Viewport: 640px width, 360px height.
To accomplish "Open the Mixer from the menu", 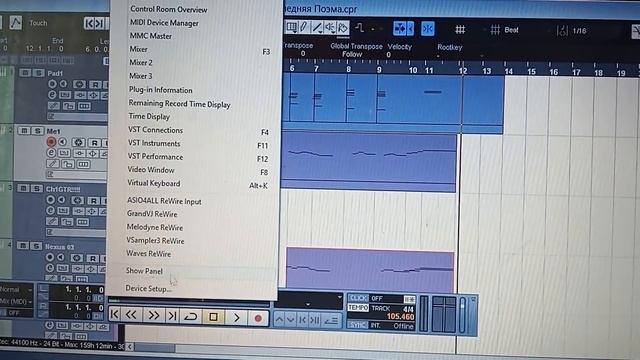I will pos(138,49).
